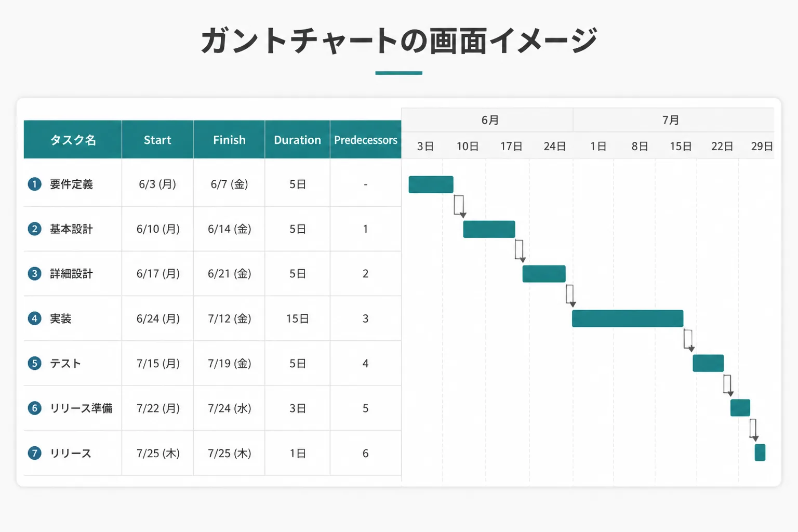The height and width of the screenshot is (532, 798).
Task: Select the テスト Gantt bar
Action: [x=708, y=363]
